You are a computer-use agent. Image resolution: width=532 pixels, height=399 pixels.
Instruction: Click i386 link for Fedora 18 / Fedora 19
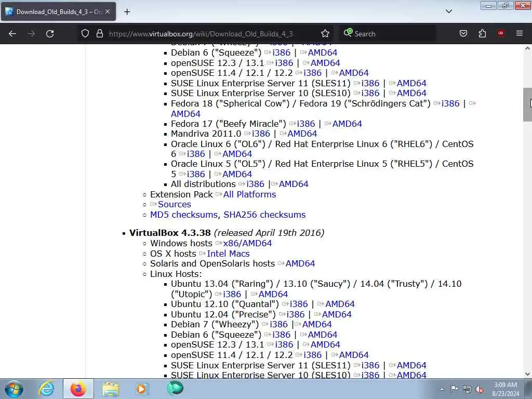click(x=450, y=103)
